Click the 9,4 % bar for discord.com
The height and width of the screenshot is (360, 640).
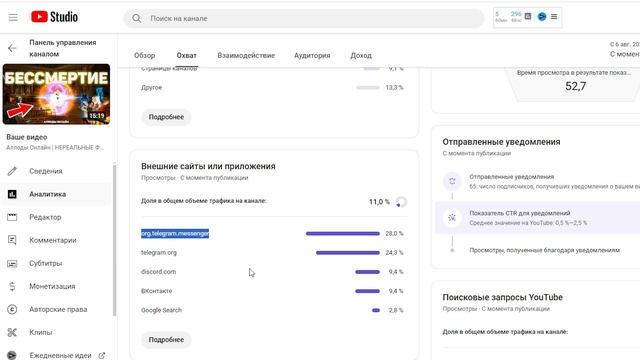point(367,272)
